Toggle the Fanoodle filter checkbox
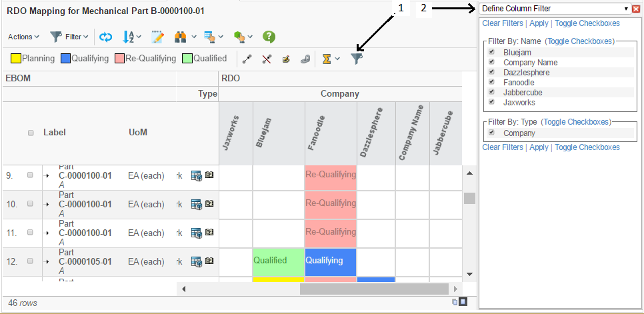Screen dimensions: 644x314 (x=491, y=82)
